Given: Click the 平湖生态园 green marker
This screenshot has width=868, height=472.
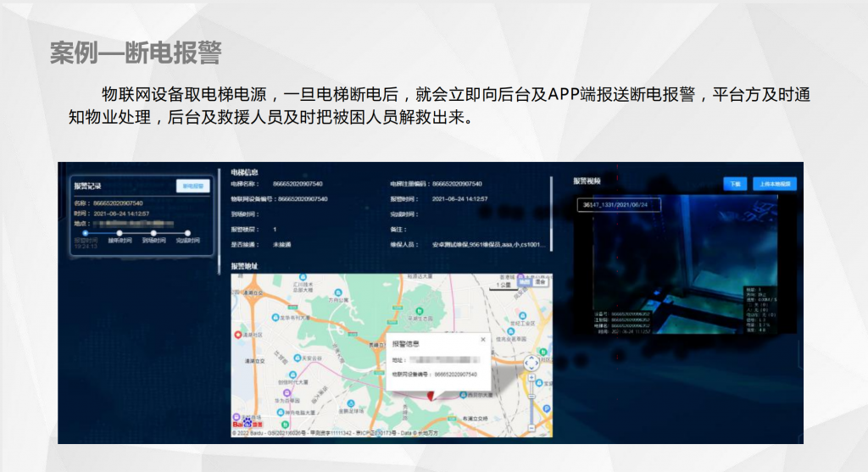Looking at the screenshot, I should [419, 312].
